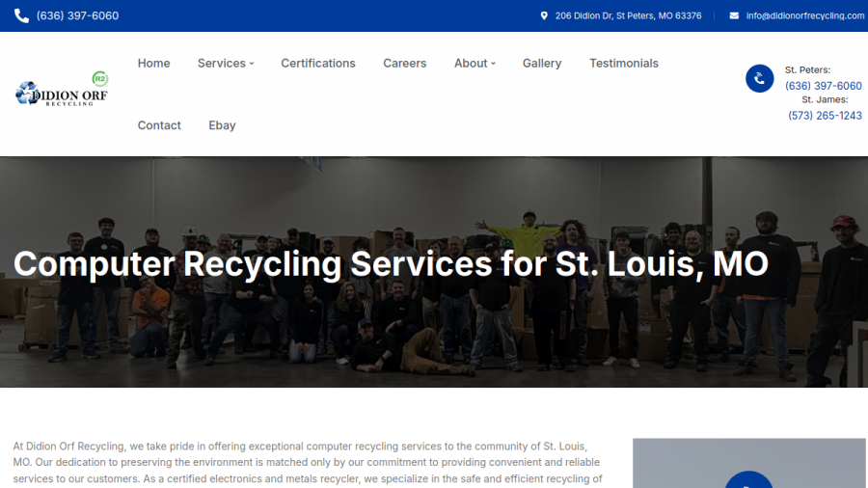Click the location pin icon
This screenshot has width=868, height=488.
(544, 16)
